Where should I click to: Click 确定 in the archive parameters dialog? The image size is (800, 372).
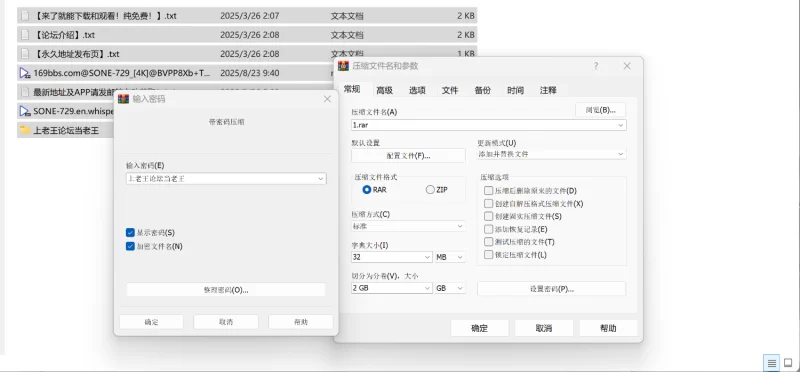pos(480,328)
